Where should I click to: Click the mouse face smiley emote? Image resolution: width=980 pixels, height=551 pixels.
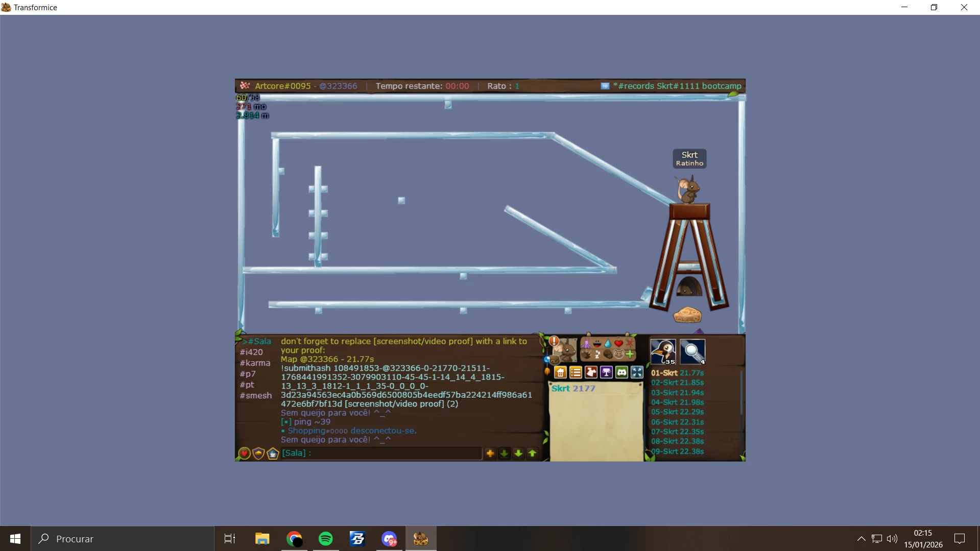coord(618,354)
